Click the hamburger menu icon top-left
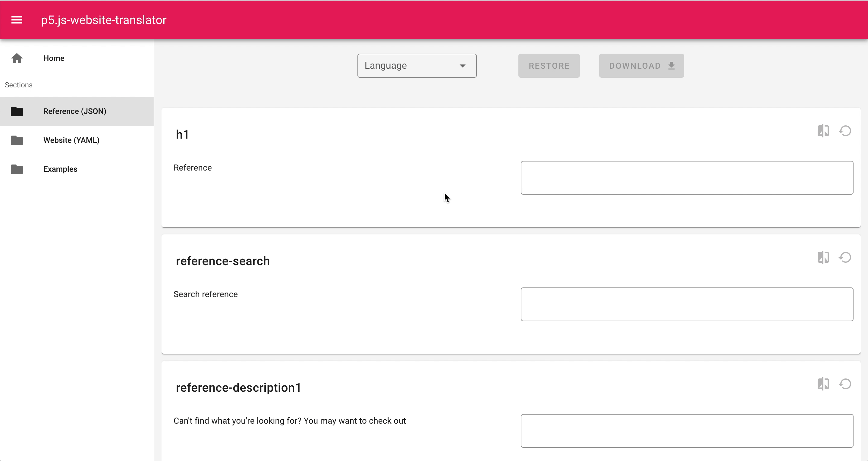Screen dimensions: 868x461 (17, 20)
